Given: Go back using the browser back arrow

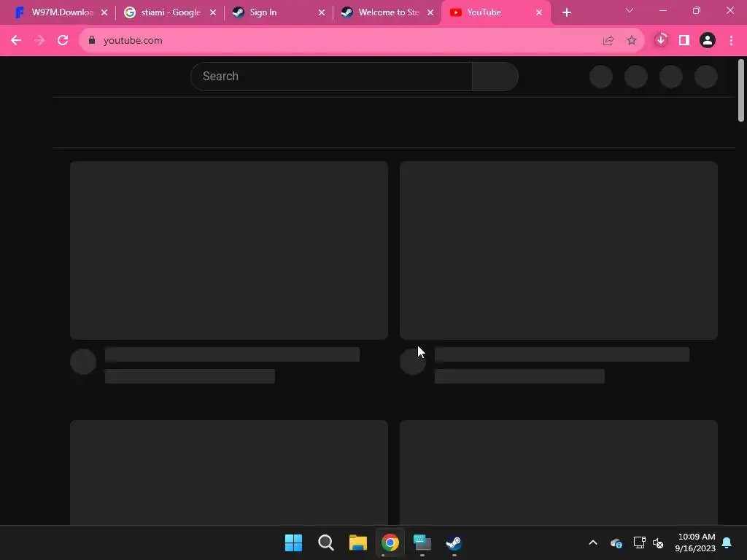Looking at the screenshot, I should [x=16, y=41].
